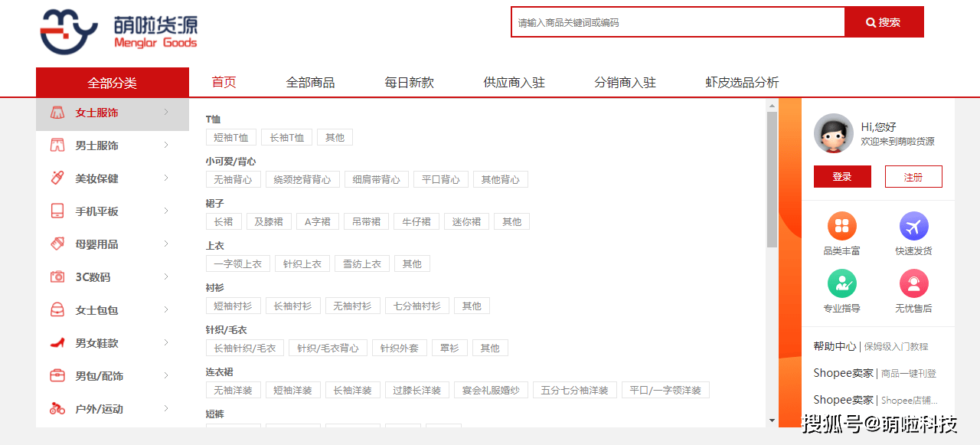Click the red 搜索 search button

pyautogui.click(x=884, y=22)
